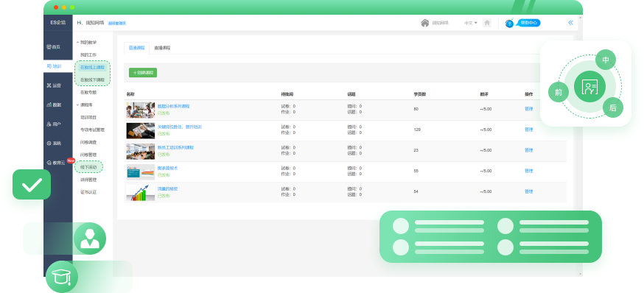This screenshot has height=293, width=644.
Task: Click the 图表简报术 slide thumbnail
Action: 141,172
